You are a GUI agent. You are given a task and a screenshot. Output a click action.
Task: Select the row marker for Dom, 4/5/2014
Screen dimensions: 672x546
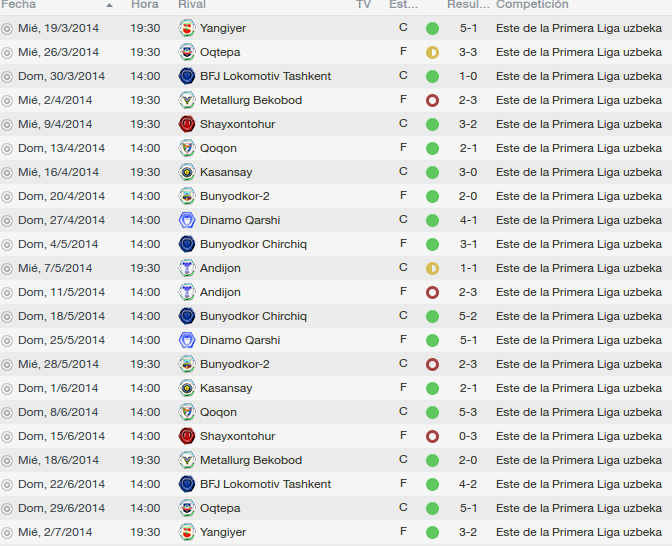click(x=7, y=245)
